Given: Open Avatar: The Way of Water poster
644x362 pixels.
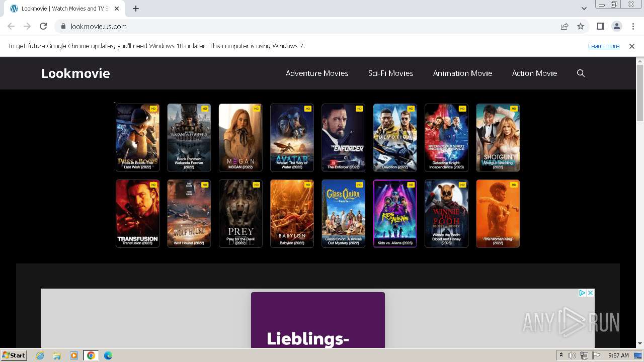Looking at the screenshot, I should point(292,138).
